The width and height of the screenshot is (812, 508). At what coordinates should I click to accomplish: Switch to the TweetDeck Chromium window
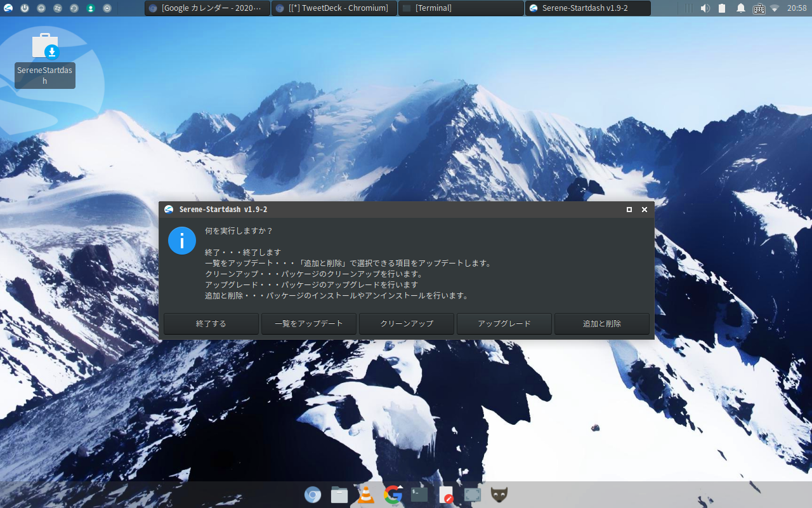tap(334, 8)
